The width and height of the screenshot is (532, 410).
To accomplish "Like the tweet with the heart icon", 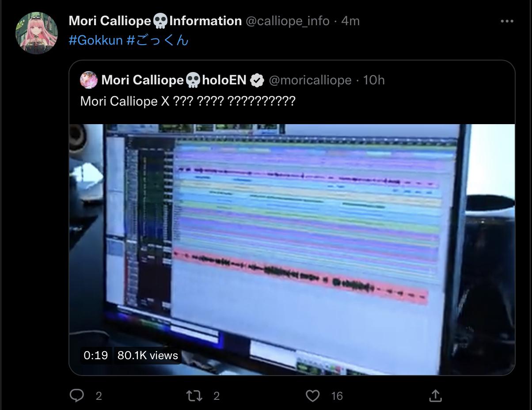I will coord(312,395).
